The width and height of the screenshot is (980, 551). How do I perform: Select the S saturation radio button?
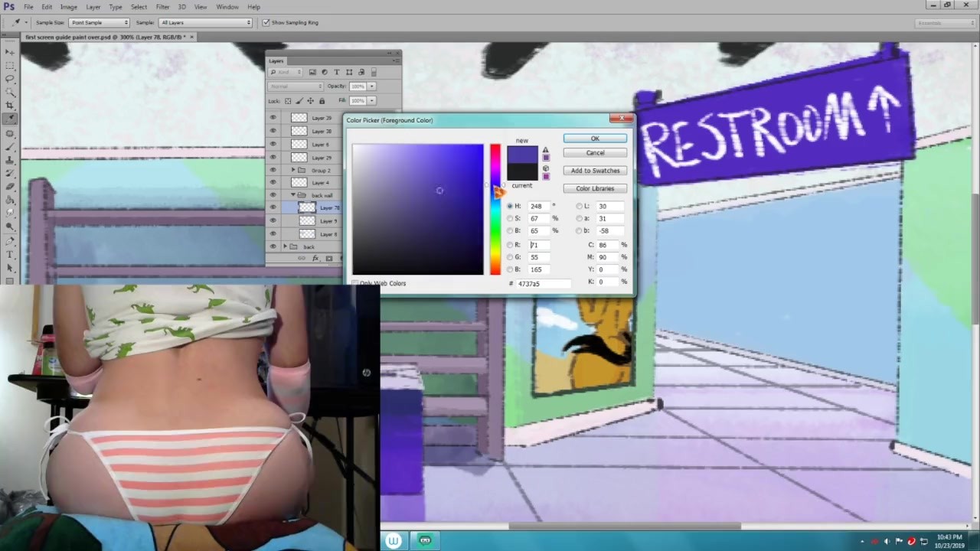[510, 218]
